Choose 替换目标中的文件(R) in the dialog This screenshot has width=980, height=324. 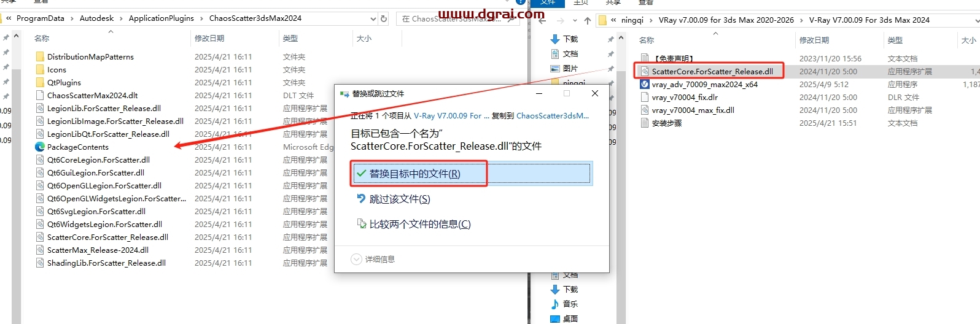(414, 174)
